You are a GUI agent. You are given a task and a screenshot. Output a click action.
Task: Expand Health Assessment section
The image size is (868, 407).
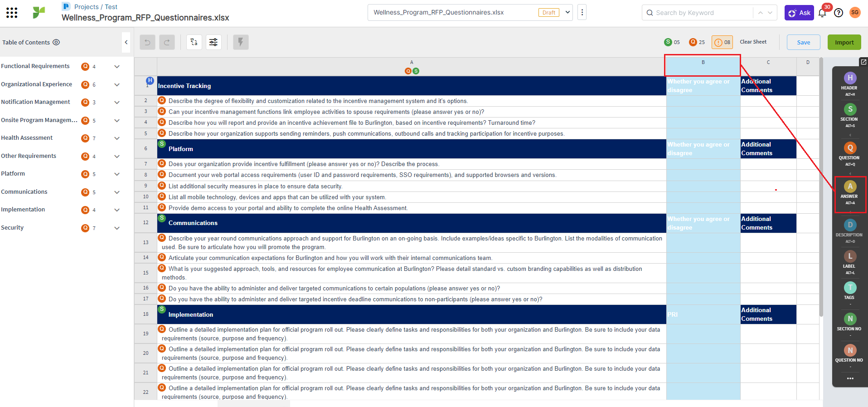[x=117, y=138]
